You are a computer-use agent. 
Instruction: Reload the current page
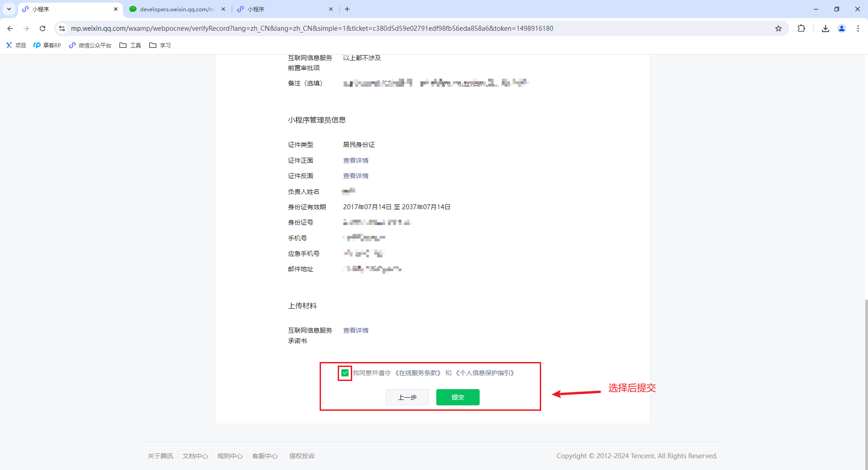pos(42,28)
